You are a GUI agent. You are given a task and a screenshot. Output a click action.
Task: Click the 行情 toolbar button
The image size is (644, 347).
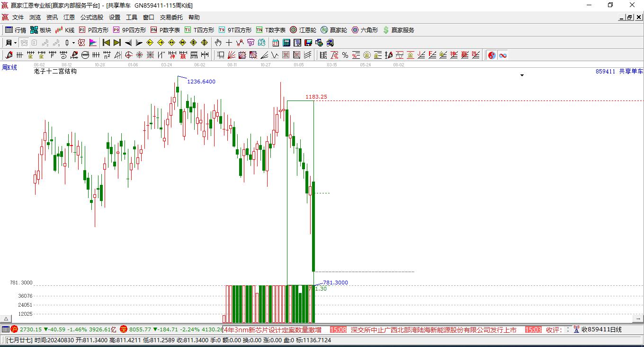click(x=16, y=30)
